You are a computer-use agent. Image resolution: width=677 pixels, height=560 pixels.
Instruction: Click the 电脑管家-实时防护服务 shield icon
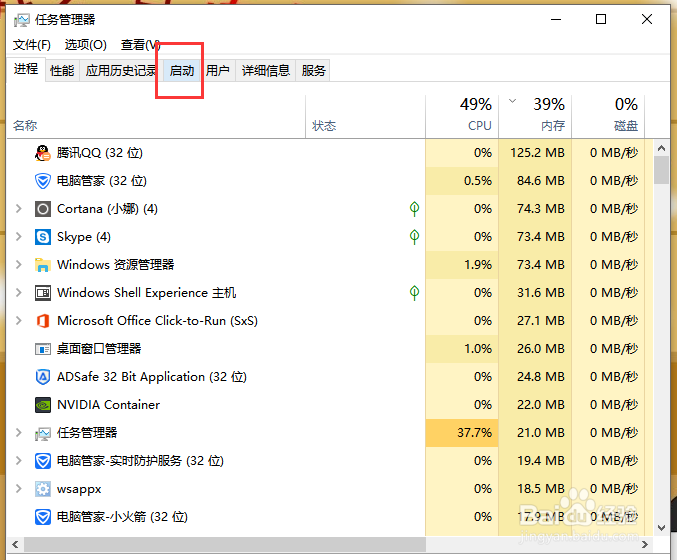43,461
